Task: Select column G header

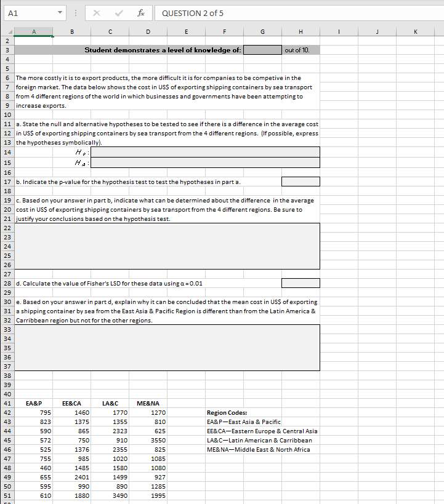Action: pyautogui.click(x=262, y=31)
